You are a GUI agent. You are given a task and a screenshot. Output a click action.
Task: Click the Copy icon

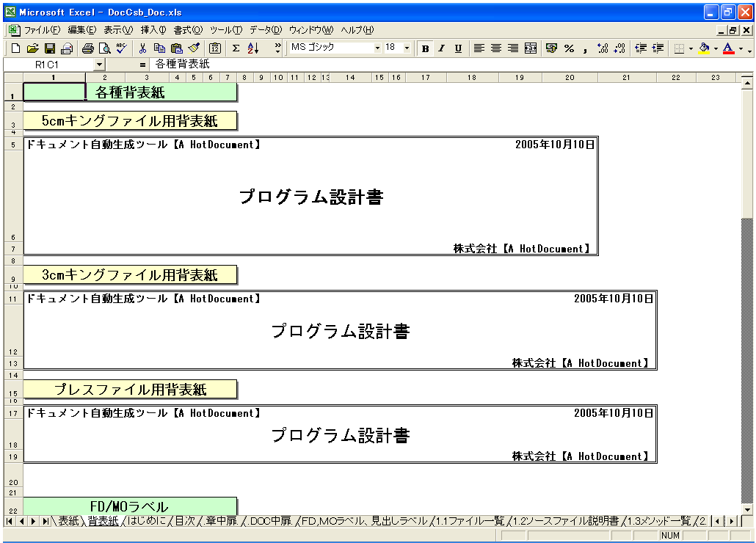[x=159, y=48]
